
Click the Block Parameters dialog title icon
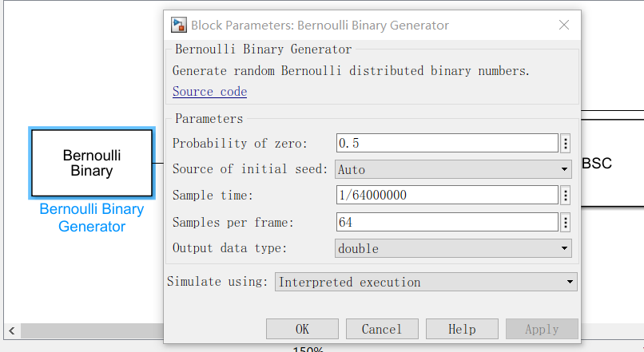tap(178, 25)
